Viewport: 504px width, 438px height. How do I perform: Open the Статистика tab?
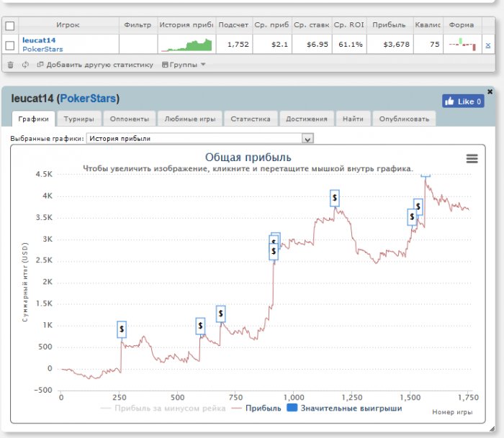[250, 119]
